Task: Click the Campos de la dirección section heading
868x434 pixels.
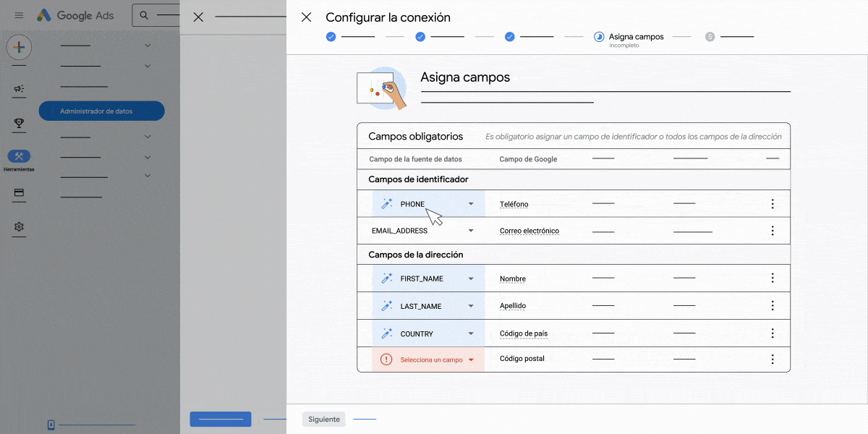Action: (416, 255)
